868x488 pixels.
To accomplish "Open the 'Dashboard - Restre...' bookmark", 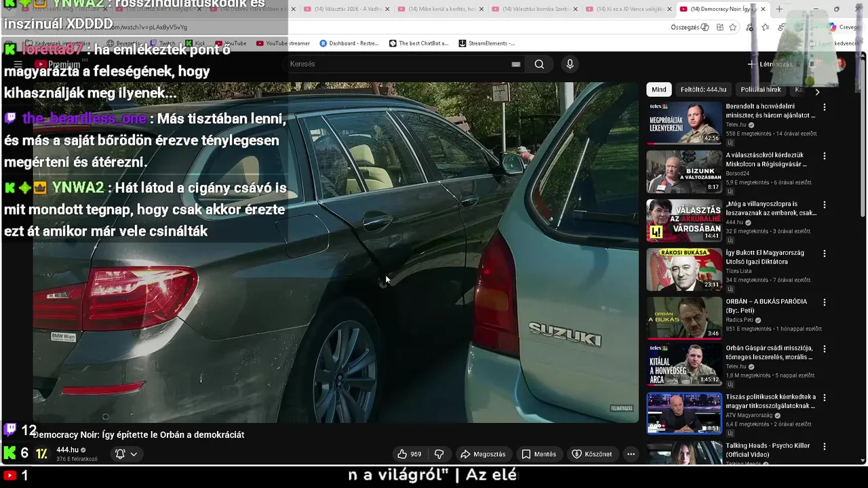I will click(349, 43).
